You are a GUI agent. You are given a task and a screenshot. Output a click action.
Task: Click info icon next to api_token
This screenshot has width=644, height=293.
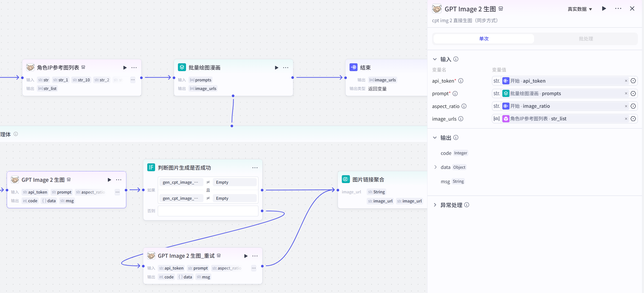point(461,81)
